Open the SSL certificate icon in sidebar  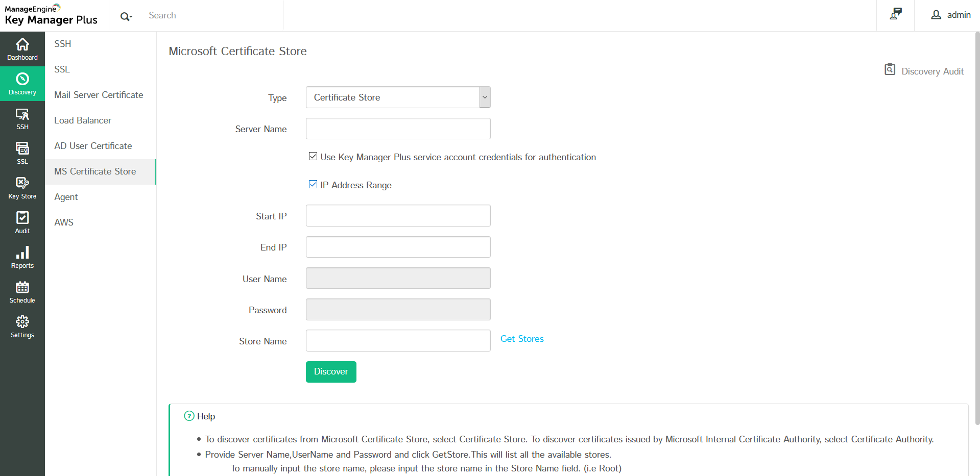pyautogui.click(x=22, y=149)
